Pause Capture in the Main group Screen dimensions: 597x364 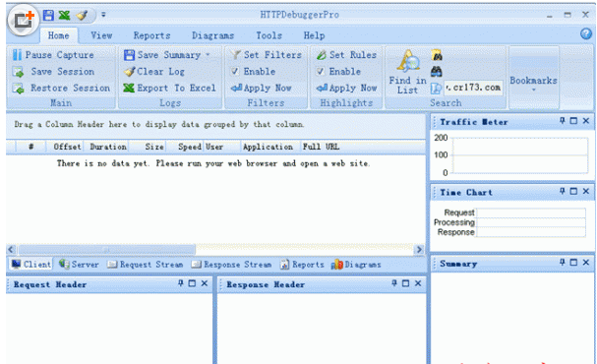click(x=53, y=55)
